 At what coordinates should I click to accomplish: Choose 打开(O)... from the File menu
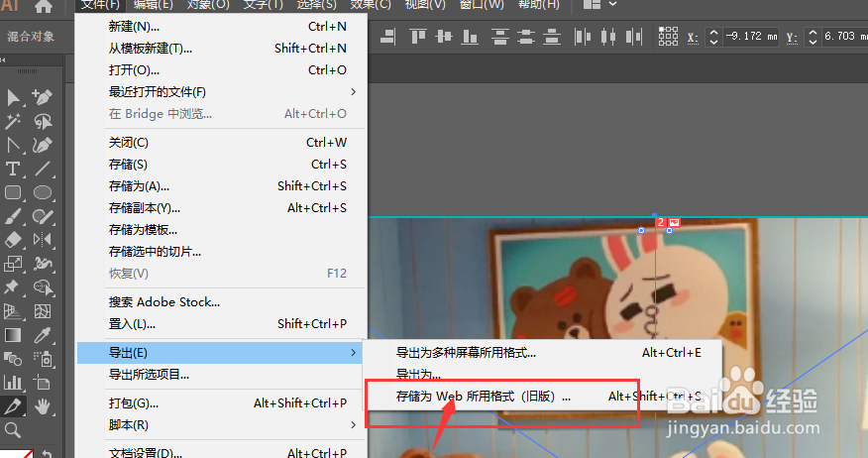[222, 70]
